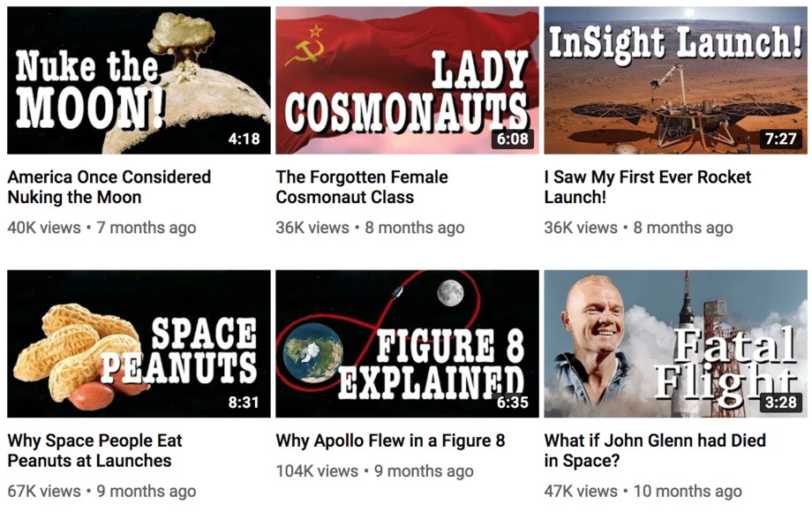Click title 'I Saw My First Ever Rocket Launch!'
The height and width of the screenshot is (512, 812).
click(x=647, y=187)
